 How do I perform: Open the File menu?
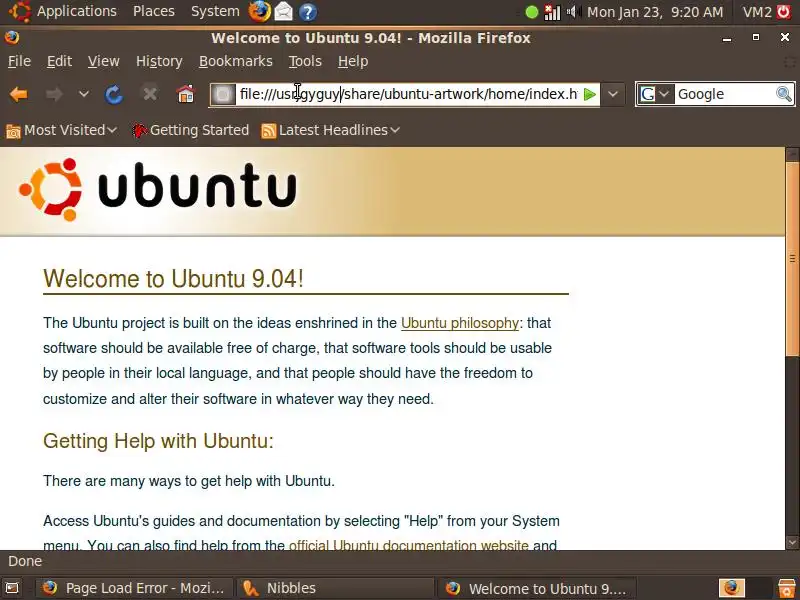click(x=19, y=61)
